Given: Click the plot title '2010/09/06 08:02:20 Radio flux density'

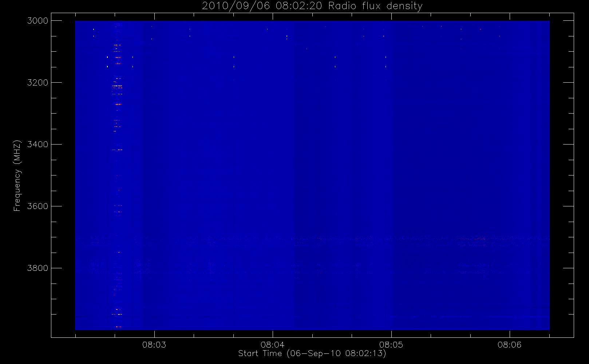Looking at the screenshot, I should pos(312,6).
